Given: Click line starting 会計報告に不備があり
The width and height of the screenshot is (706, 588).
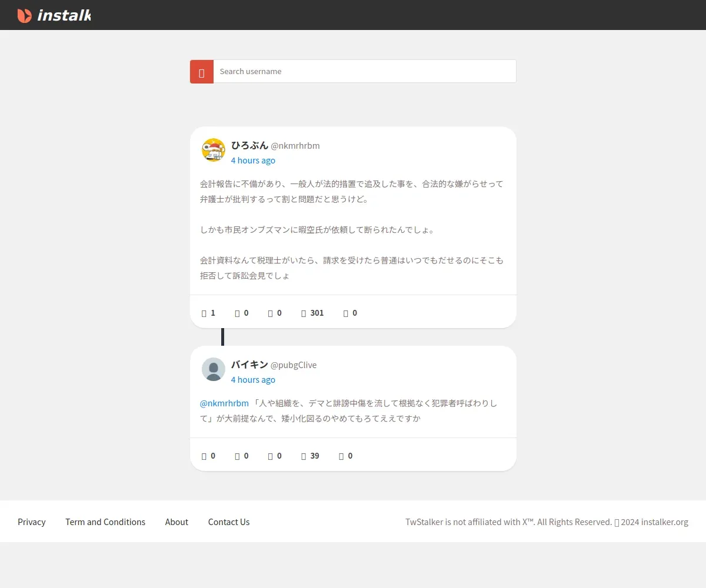Looking at the screenshot, I should click(352, 184).
